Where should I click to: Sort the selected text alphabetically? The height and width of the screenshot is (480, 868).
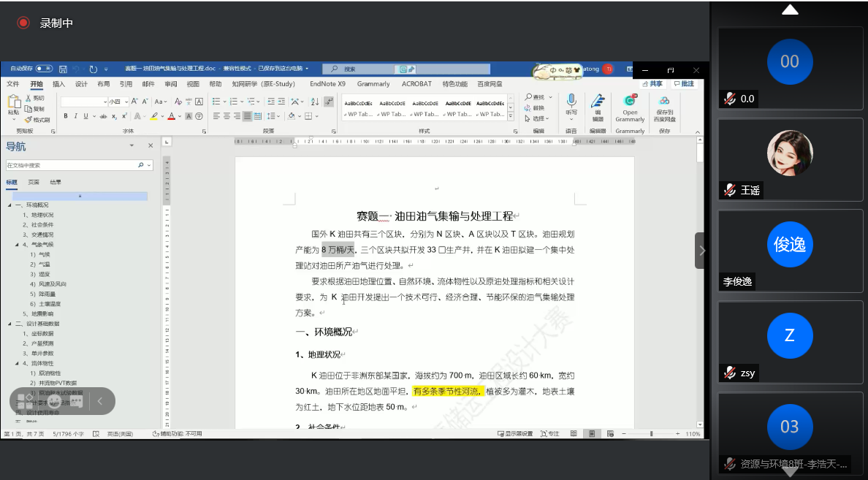pyautogui.click(x=314, y=102)
